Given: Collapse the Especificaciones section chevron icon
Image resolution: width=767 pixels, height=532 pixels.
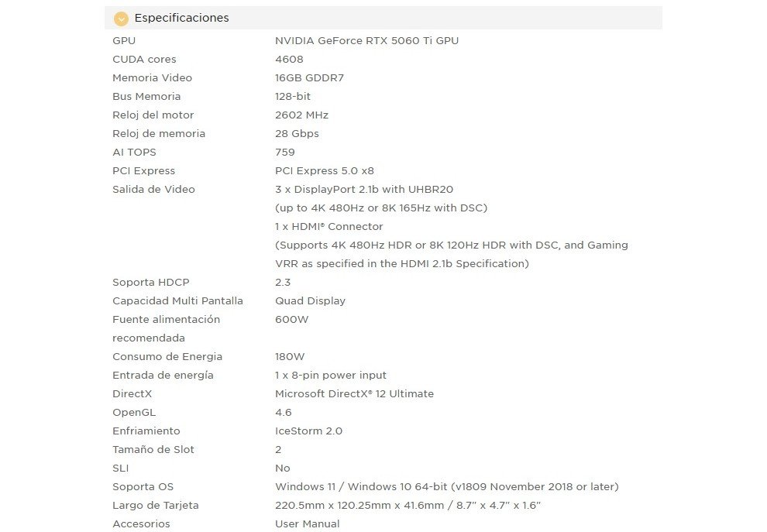Looking at the screenshot, I should click(x=121, y=19).
